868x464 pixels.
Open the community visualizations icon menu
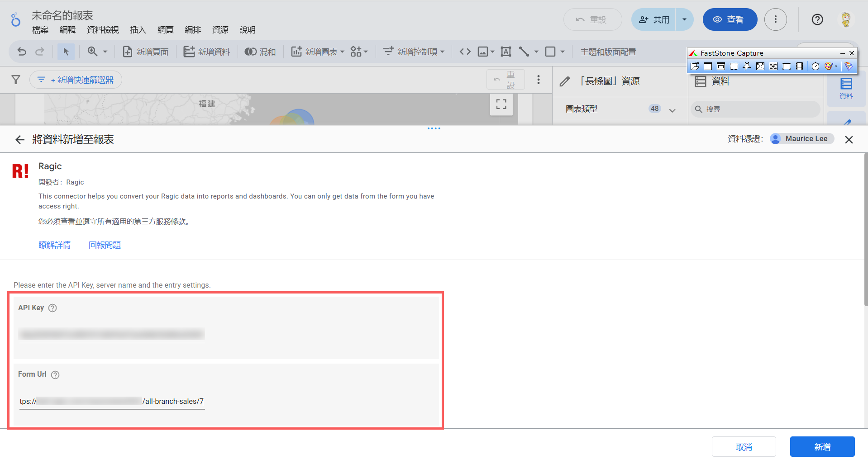pyautogui.click(x=359, y=52)
